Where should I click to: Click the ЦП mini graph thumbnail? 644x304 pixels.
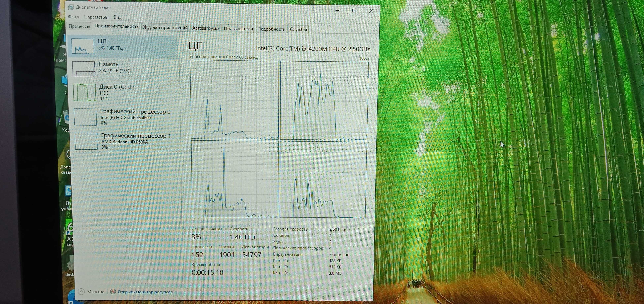(83, 46)
